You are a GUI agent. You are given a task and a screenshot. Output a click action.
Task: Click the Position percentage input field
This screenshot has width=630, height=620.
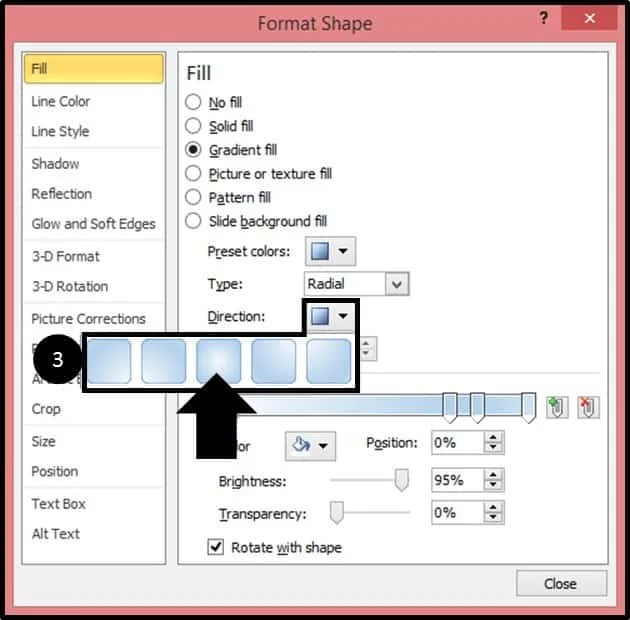pos(458,443)
